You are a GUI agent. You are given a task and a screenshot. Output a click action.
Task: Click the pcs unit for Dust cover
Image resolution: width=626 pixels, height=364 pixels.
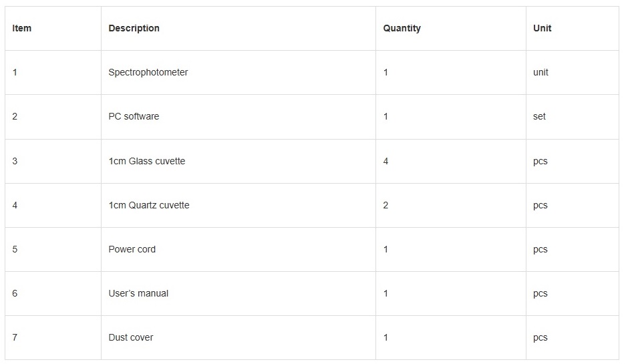[540, 337]
